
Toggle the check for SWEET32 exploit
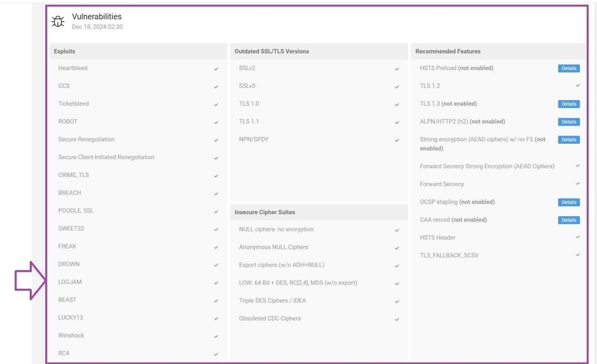pyautogui.click(x=215, y=229)
